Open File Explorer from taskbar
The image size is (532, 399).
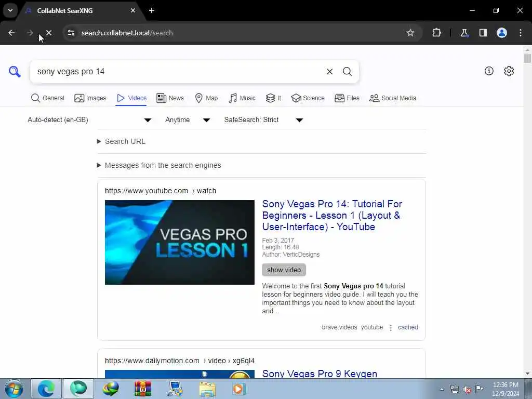pos(207,389)
